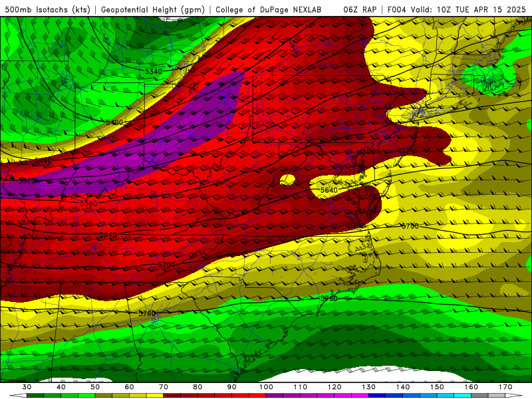Select the dark maroon 70–75 kt color bar segment

172,396
